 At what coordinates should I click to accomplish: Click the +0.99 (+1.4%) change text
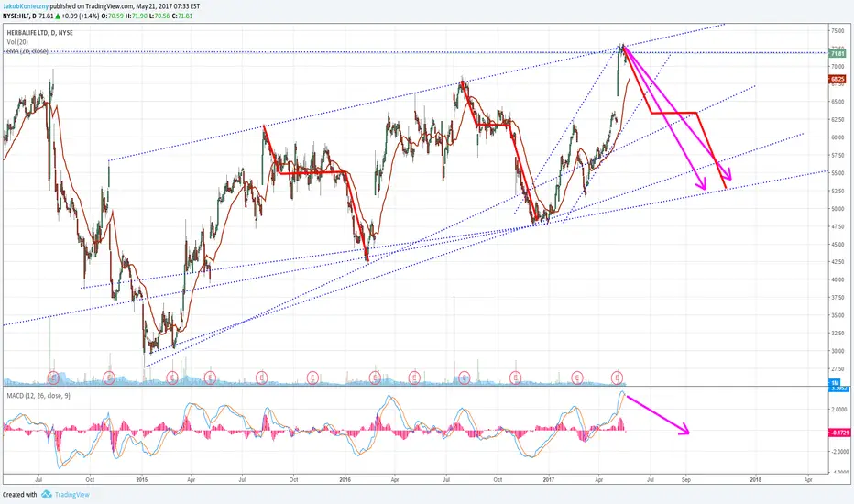tap(81, 16)
